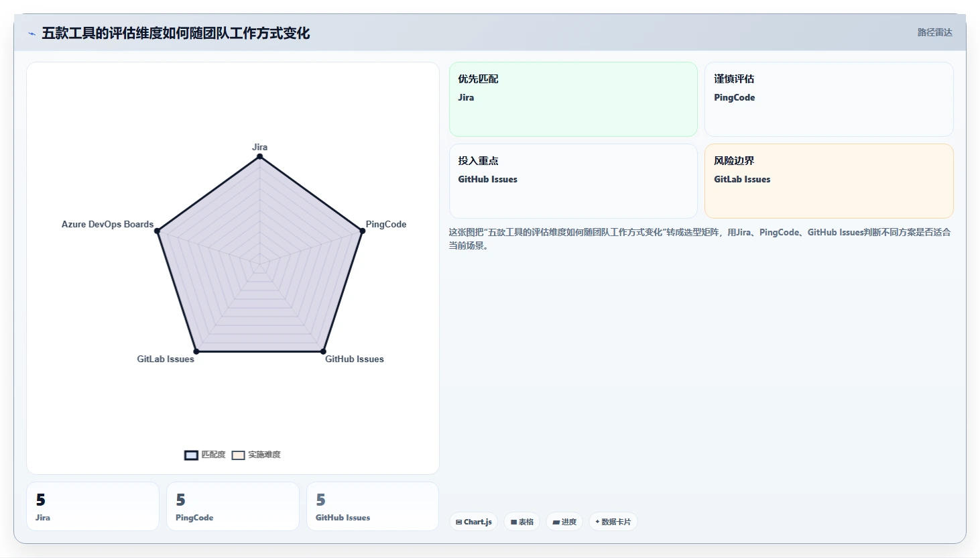This screenshot has height=558, width=980.
Task: Toggle the 匹配度 legend swatch
Action: [x=191, y=455]
